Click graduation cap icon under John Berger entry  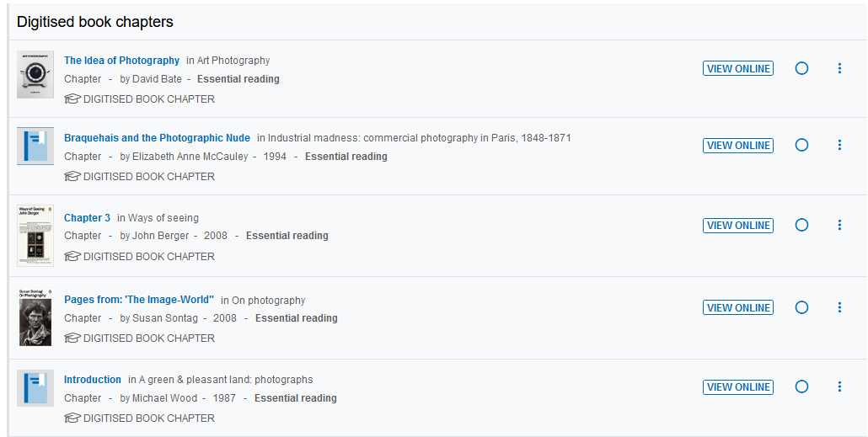coord(72,256)
